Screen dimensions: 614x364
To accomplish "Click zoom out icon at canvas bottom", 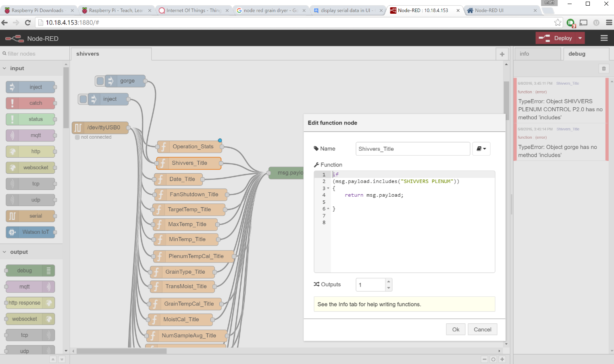I will (485, 359).
